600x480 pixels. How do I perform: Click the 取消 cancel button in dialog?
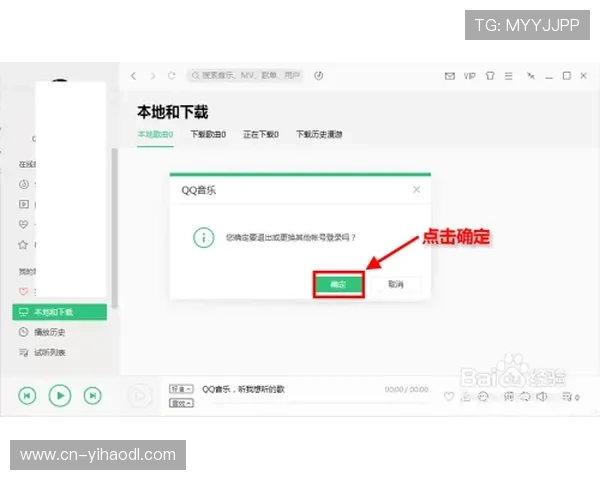pyautogui.click(x=396, y=284)
